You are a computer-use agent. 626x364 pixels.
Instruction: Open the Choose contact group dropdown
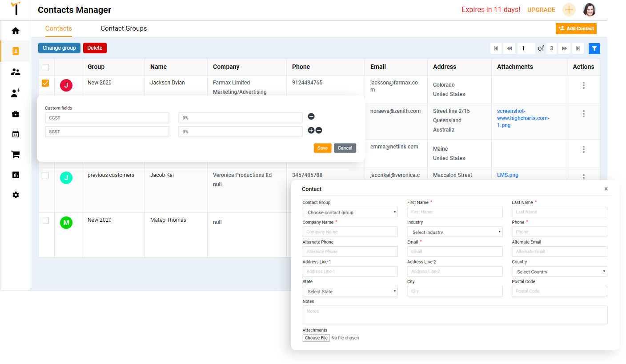click(350, 212)
